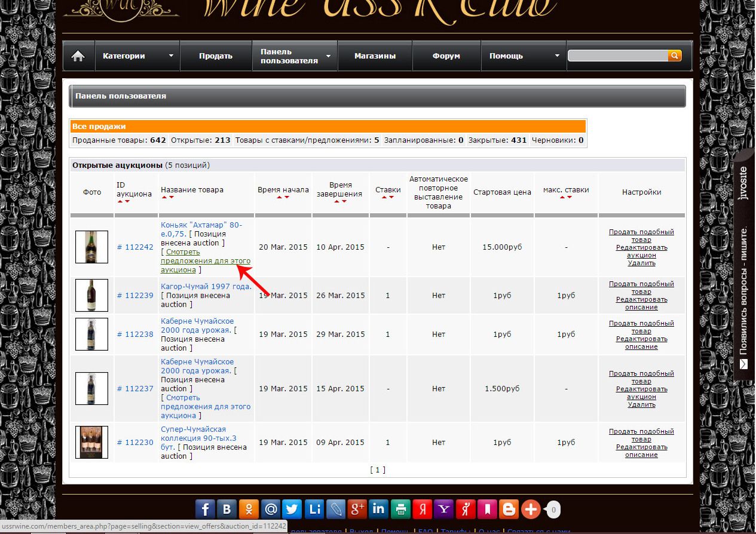The height and width of the screenshot is (534, 756).
Task: Open more sharing options plus icon
Action: pos(531,509)
